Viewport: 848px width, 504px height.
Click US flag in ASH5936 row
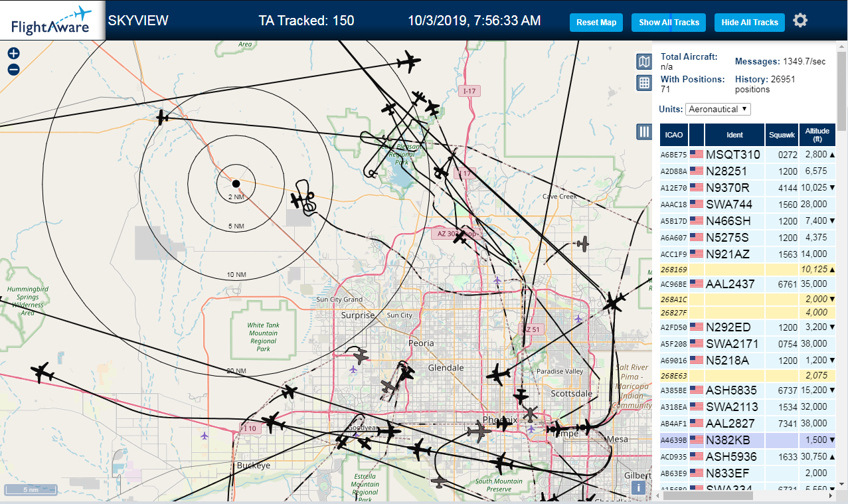697,456
